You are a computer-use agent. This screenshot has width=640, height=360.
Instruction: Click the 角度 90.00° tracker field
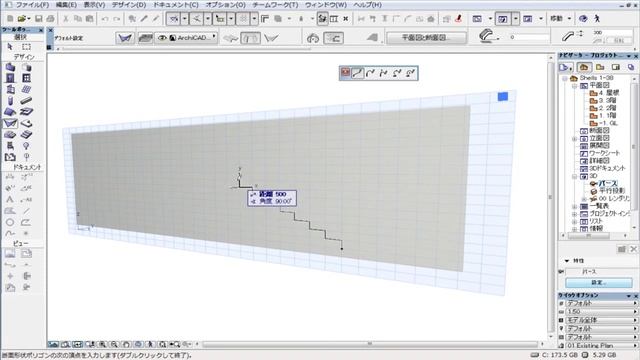tap(271, 202)
